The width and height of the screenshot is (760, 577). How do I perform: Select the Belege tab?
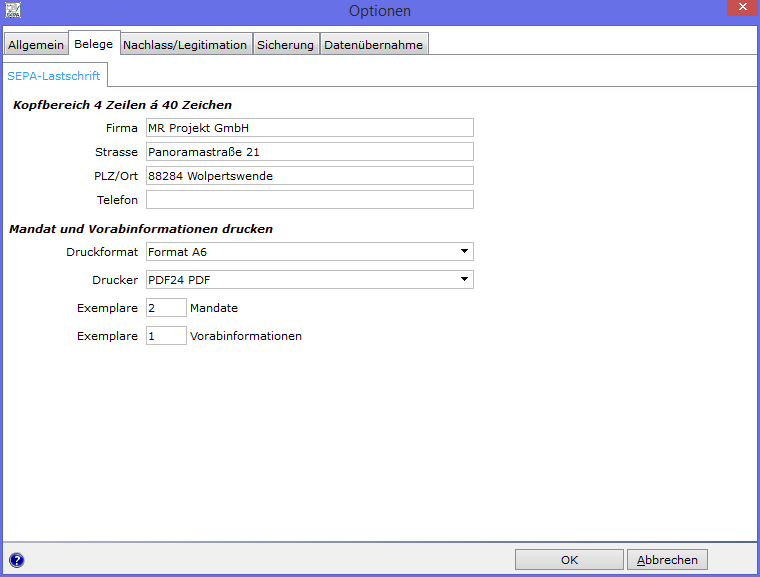[x=94, y=44]
